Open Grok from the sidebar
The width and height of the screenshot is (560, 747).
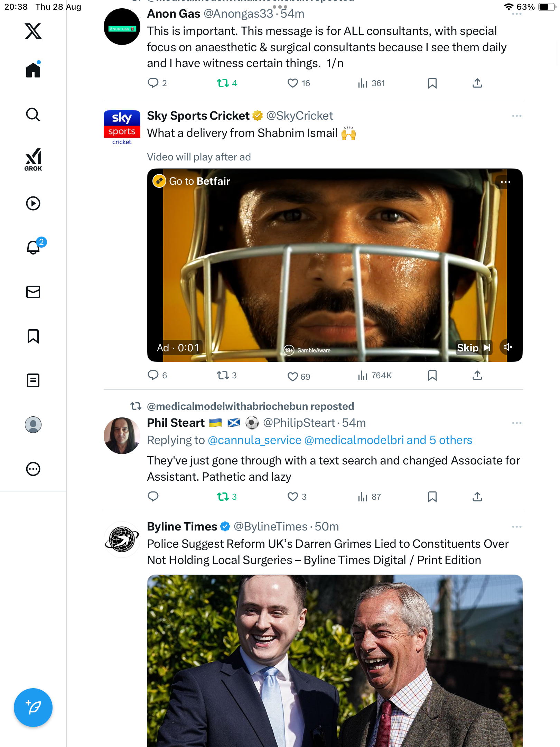[33, 160]
